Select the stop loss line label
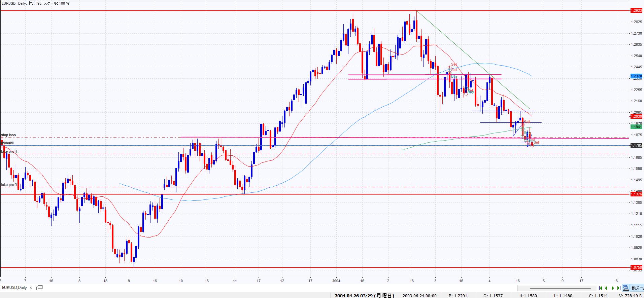This screenshot has width=644, height=298. tap(8, 135)
